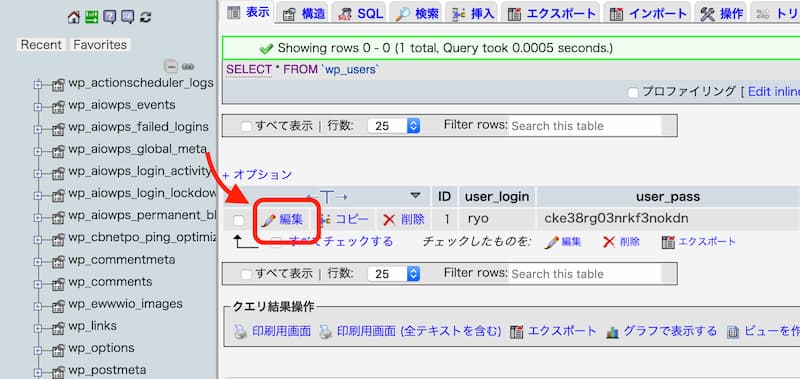Click the Recent button
The height and width of the screenshot is (379, 800).
pyautogui.click(x=41, y=45)
